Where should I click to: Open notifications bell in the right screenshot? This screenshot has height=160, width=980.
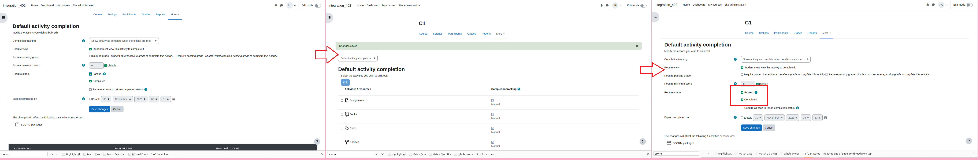coord(927,5)
